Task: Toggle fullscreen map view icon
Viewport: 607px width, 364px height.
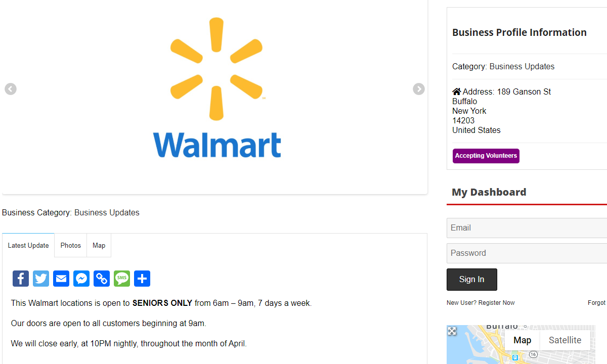Action: pyautogui.click(x=452, y=331)
